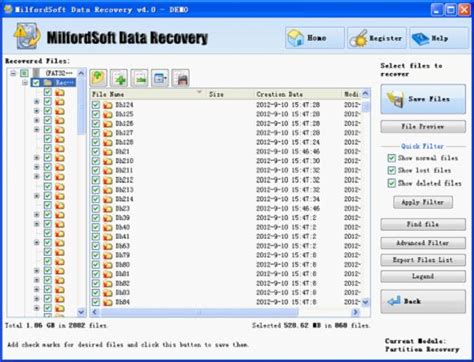Click the folder icon of Dir21
Image resolution: width=474 pixels, height=362 pixels.
pos(107,152)
